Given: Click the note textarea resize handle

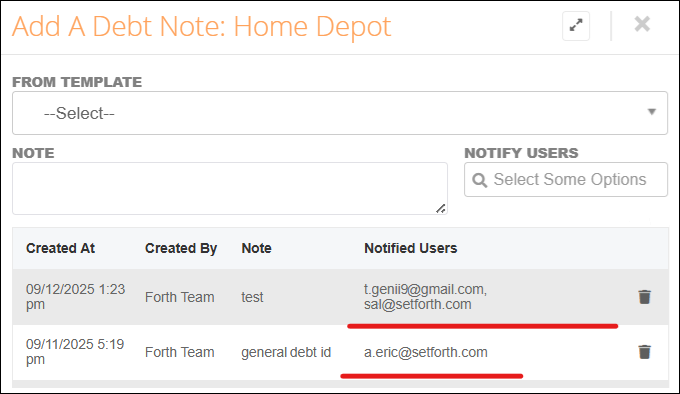Looking at the screenshot, I should click(441, 208).
